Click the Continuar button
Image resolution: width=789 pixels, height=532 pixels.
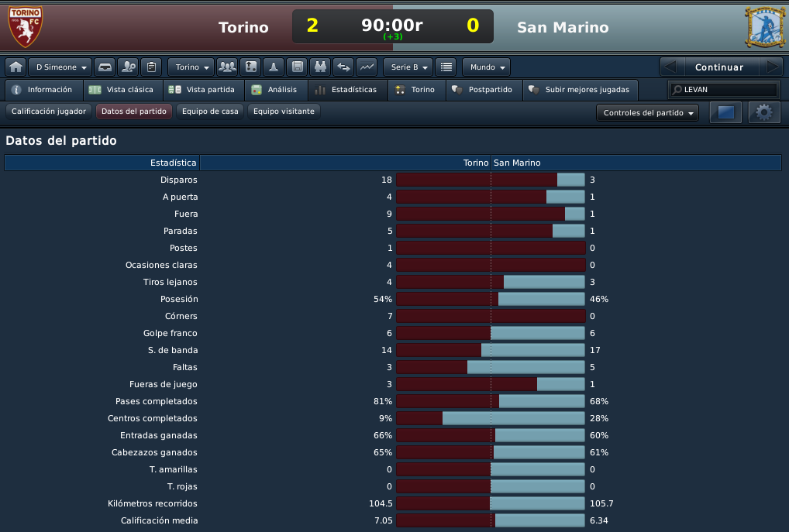tap(719, 67)
